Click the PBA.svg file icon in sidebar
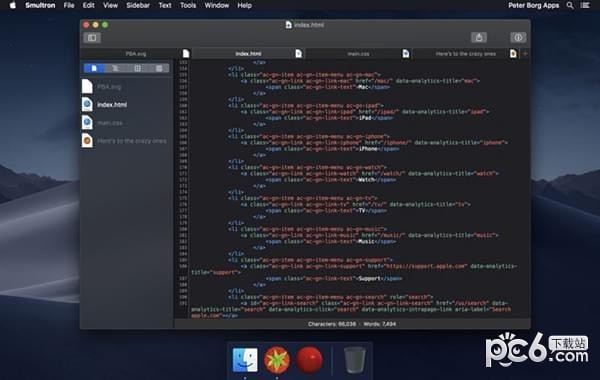Viewport: 600px width, 380px height. click(x=87, y=86)
